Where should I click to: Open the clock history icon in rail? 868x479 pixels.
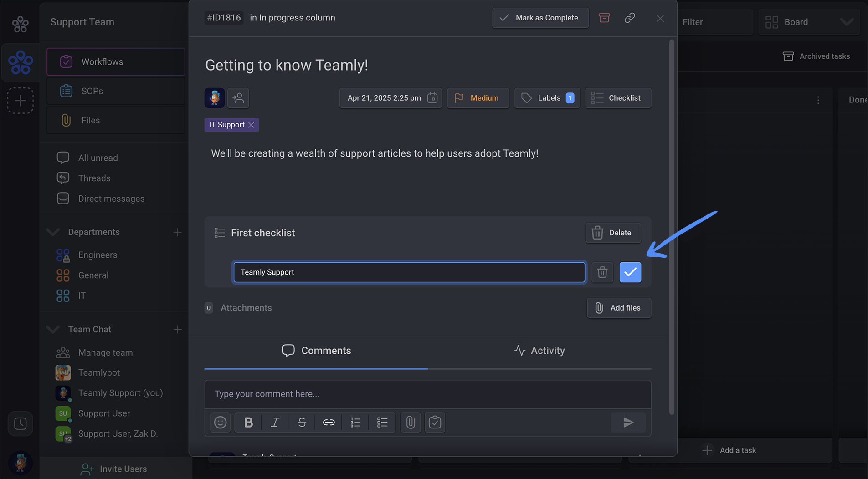(x=20, y=424)
